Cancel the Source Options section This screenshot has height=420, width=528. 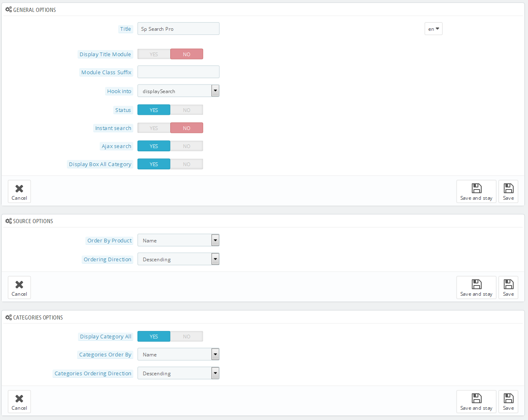pos(19,288)
